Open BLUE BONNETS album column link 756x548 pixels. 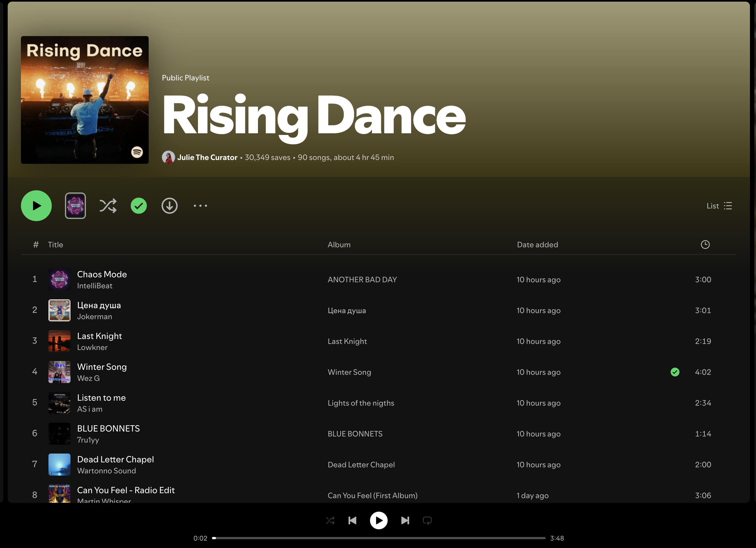point(355,434)
